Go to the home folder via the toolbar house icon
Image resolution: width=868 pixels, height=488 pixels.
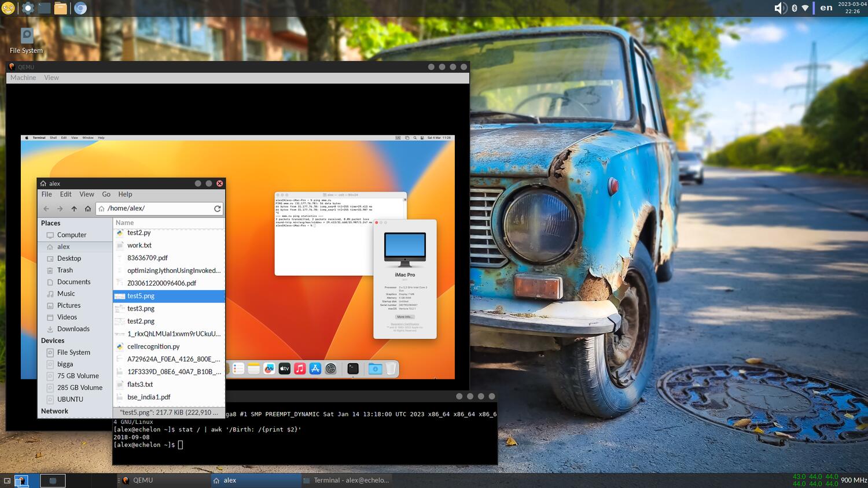[87, 209]
